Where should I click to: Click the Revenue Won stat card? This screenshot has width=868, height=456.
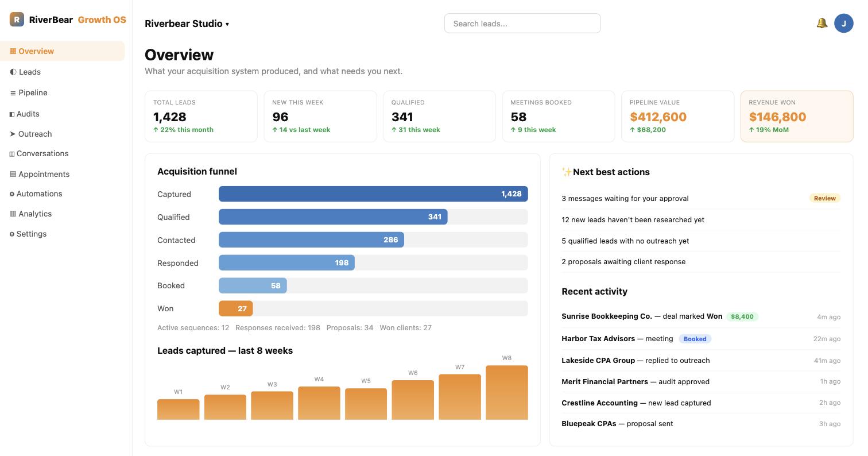(797, 116)
